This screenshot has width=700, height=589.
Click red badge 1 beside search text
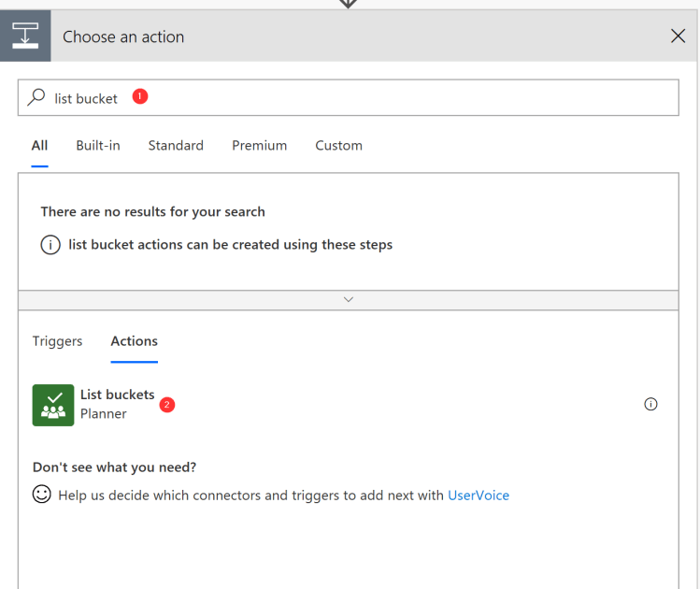click(140, 96)
